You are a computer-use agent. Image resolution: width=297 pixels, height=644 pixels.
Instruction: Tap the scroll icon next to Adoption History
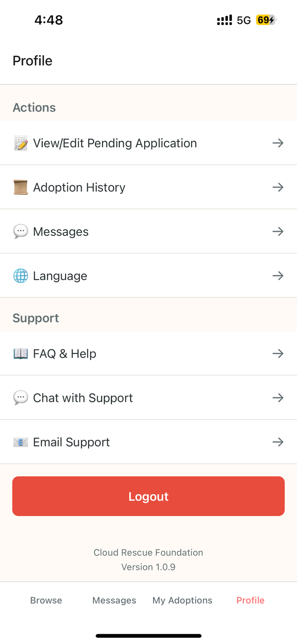[20, 188]
